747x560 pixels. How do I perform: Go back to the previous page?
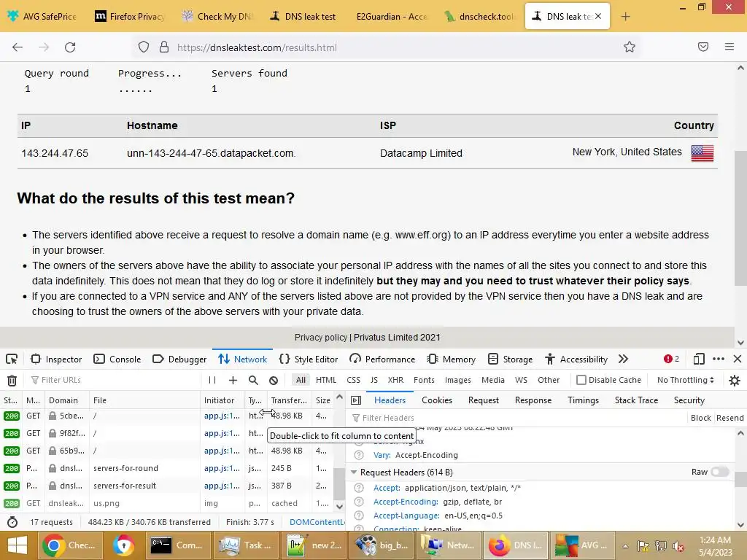click(18, 47)
